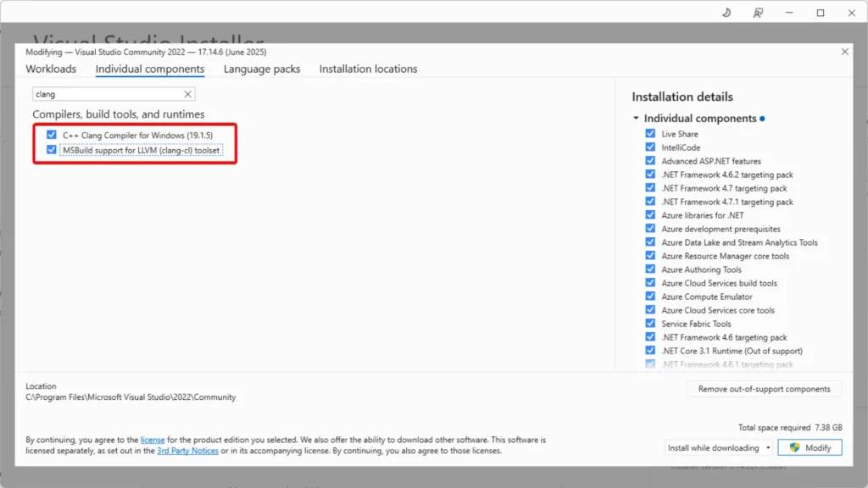868x488 pixels.
Task: Click the Installation details heading
Action: [682, 97]
